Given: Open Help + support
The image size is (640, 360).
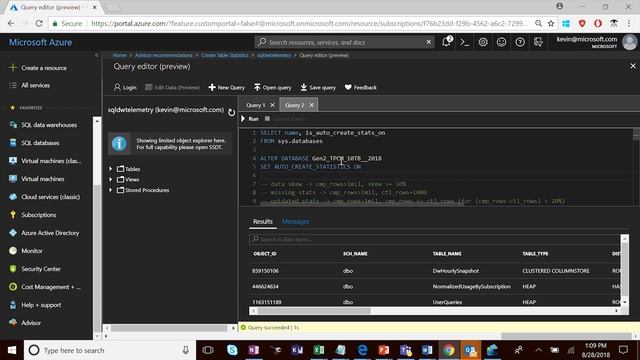Looking at the screenshot, I should [35, 304].
